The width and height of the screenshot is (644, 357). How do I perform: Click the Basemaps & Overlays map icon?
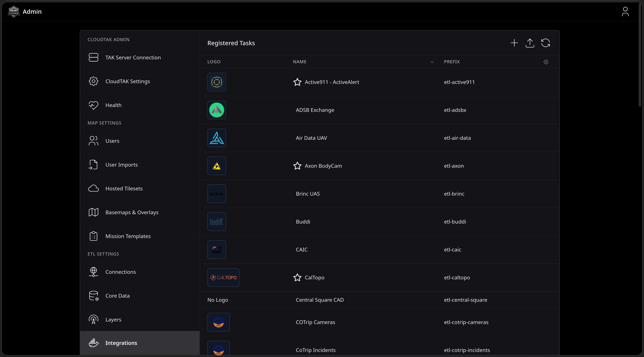point(94,212)
